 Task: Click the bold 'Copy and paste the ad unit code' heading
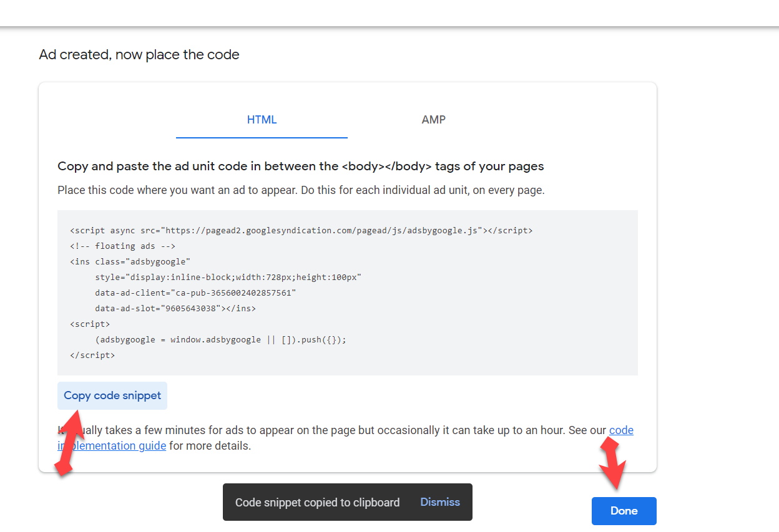[300, 167]
